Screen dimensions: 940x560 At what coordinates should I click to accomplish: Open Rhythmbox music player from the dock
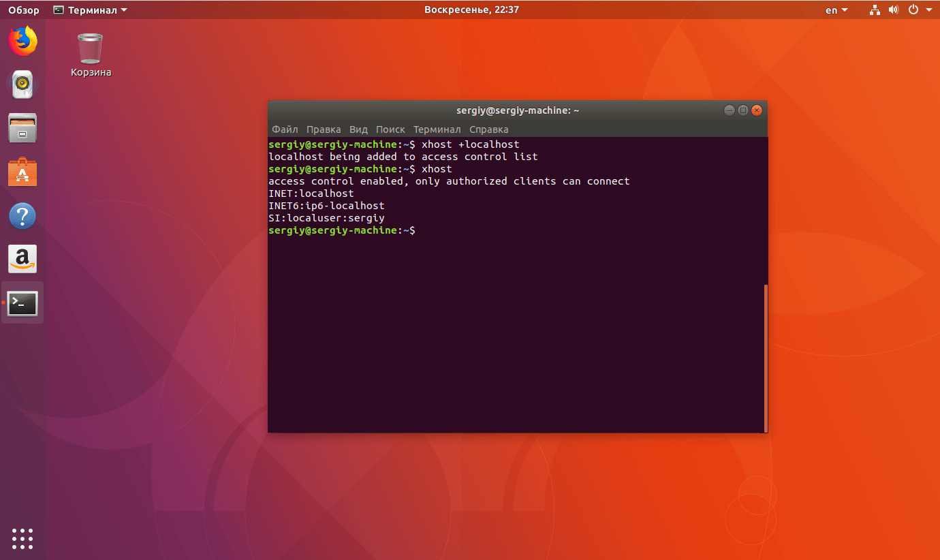pyautogui.click(x=22, y=84)
